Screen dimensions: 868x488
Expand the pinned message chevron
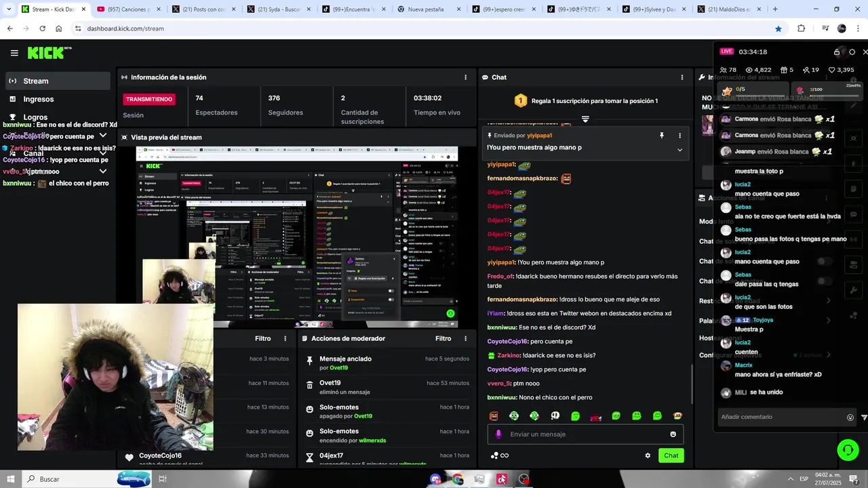pos(679,150)
